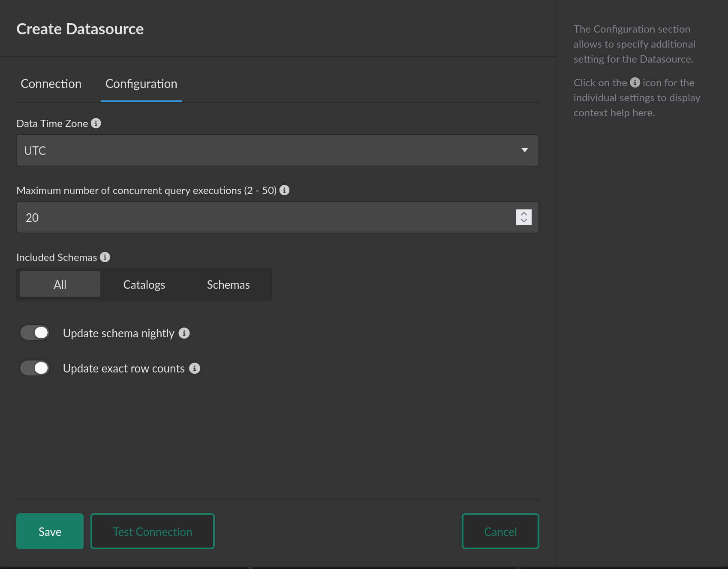
Task: Cancel datasource creation
Action: (x=500, y=531)
